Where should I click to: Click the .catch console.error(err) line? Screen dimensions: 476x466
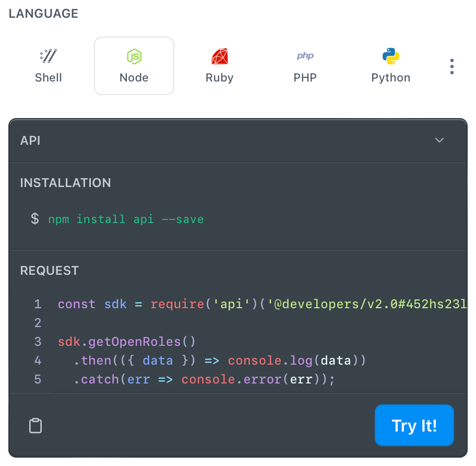[204, 379]
